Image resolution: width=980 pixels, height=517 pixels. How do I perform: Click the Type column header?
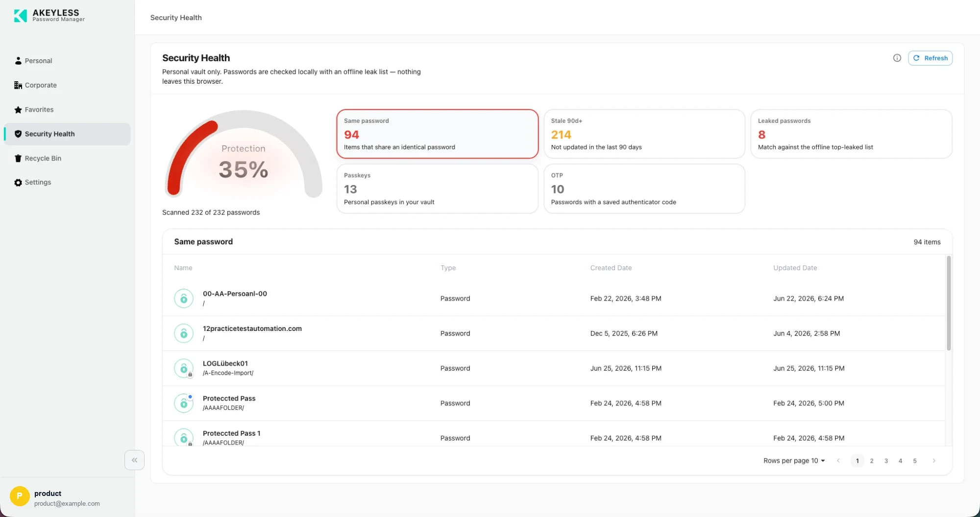448,268
